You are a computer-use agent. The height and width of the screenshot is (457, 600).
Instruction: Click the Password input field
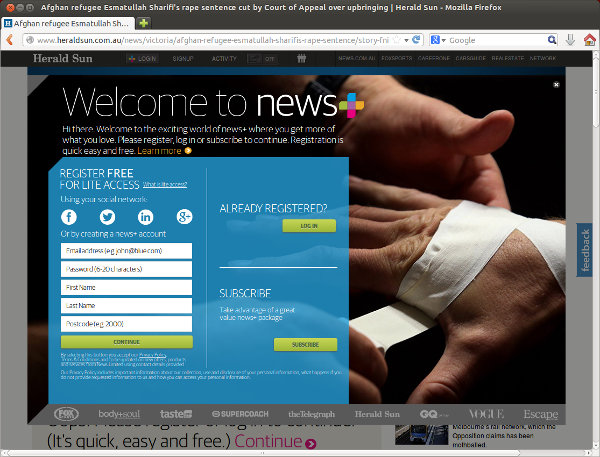[126, 269]
